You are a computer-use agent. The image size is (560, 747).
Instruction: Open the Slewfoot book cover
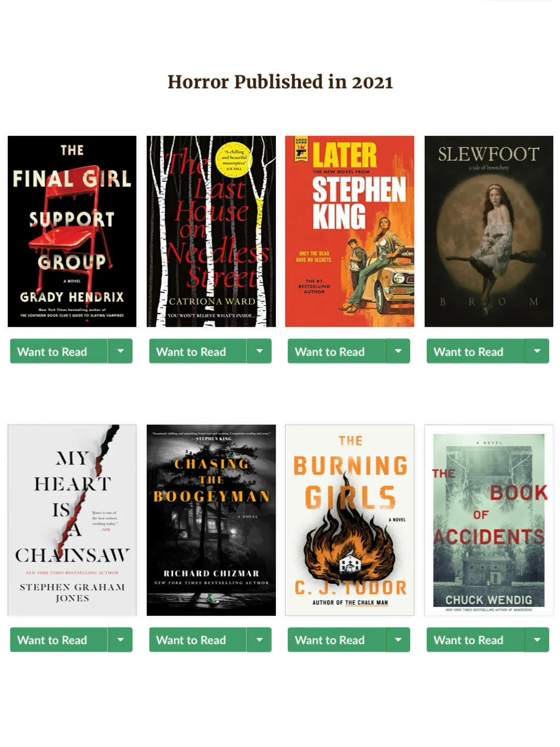pos(488,231)
